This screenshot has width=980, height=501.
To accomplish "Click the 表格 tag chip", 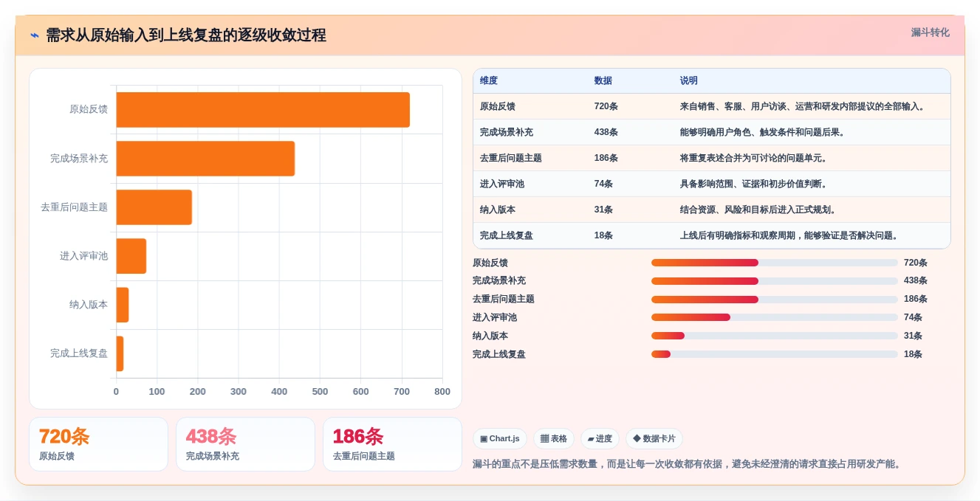I will [554, 438].
